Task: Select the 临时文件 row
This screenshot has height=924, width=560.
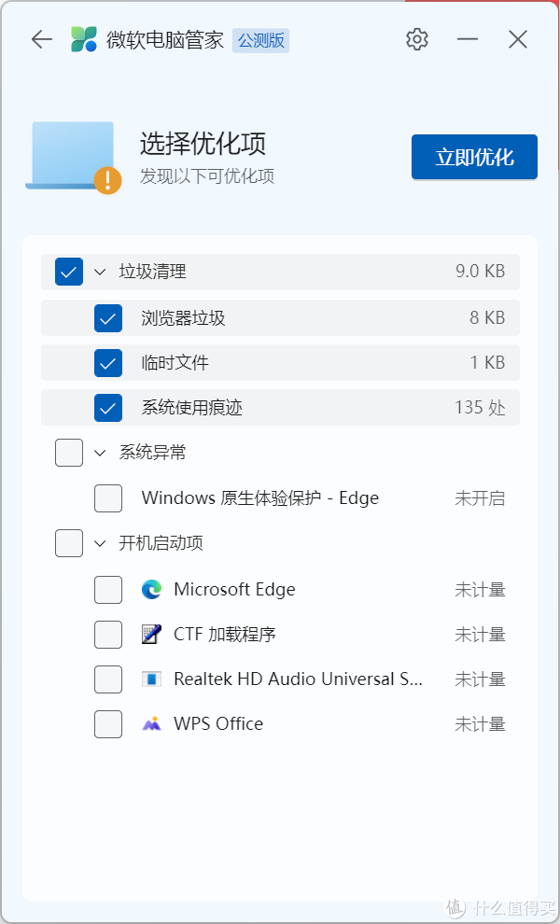Action: coord(281,362)
